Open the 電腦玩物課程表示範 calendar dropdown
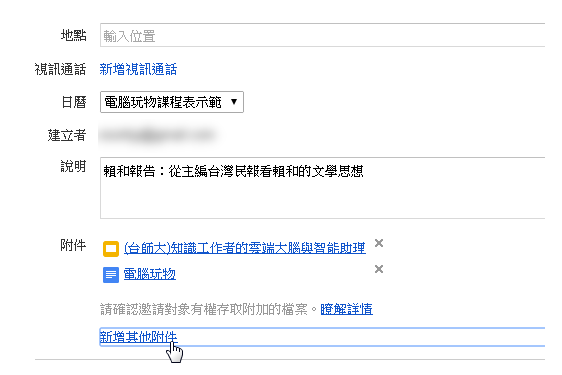Screen dimensions: 562x375 [172, 102]
